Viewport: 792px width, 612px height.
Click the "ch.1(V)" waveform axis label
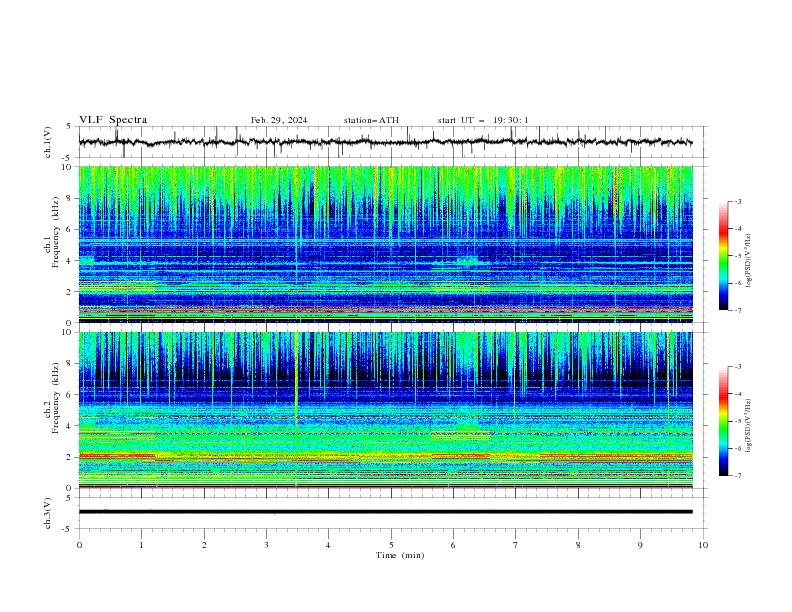coord(48,142)
